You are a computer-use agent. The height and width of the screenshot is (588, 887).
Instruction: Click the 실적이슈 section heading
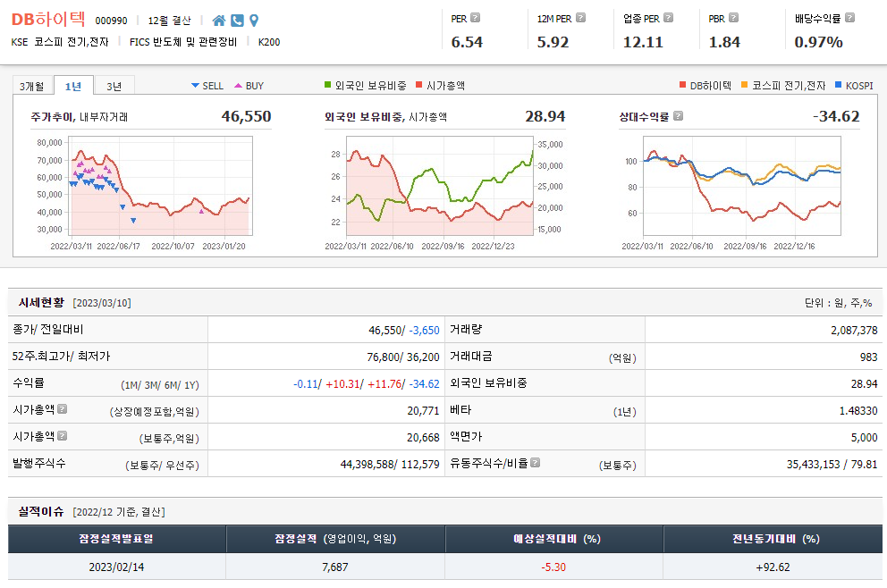[x=41, y=512]
